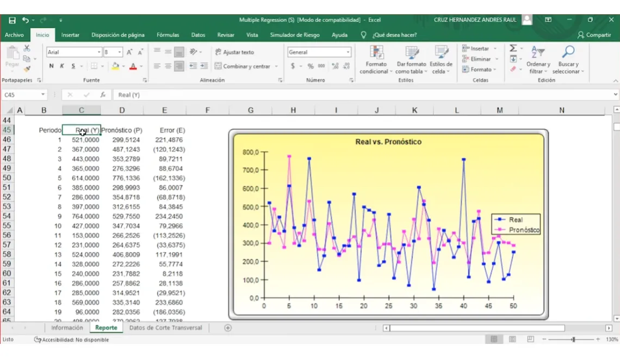Open the Fórmulas ribbon tab
Viewport: 620px width, 364px height.
click(168, 35)
